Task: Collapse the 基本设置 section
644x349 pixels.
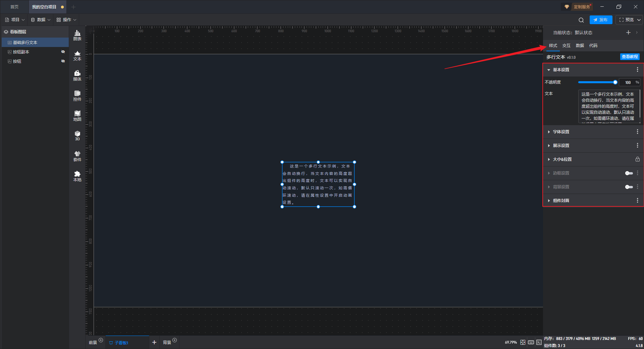Action: [x=549, y=70]
